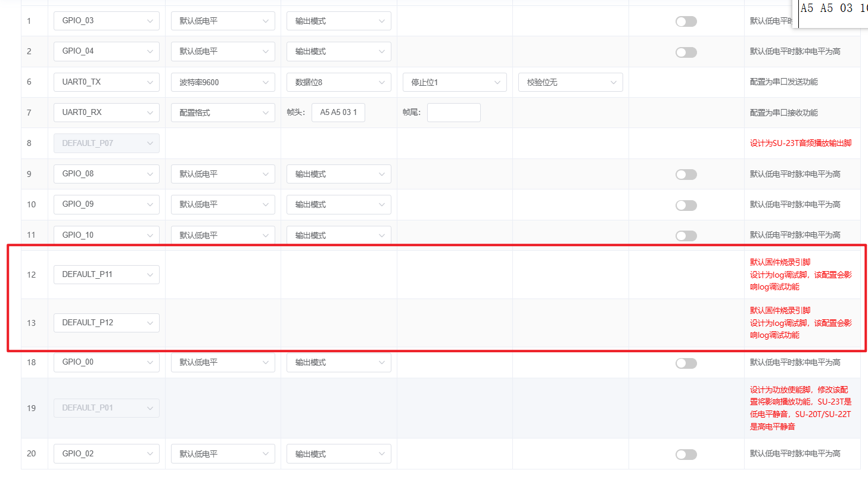The height and width of the screenshot is (479, 868).
Task: Open the UART0_TX pin function dropdown
Action: 106,82
